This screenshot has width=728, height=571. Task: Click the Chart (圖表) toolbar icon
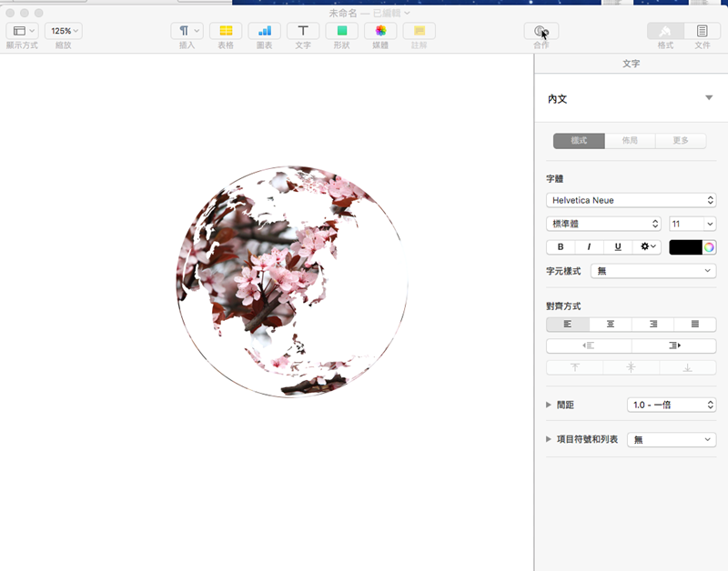pyautogui.click(x=265, y=31)
